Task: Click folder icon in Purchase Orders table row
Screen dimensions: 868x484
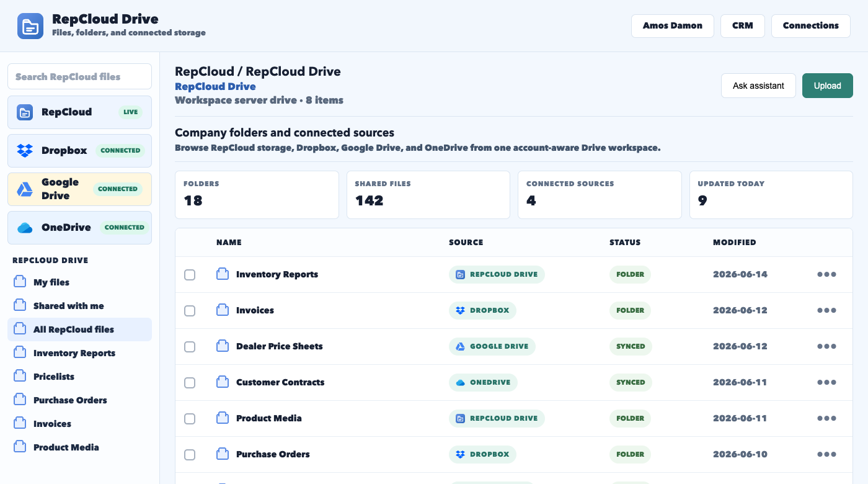Action: [223, 454]
